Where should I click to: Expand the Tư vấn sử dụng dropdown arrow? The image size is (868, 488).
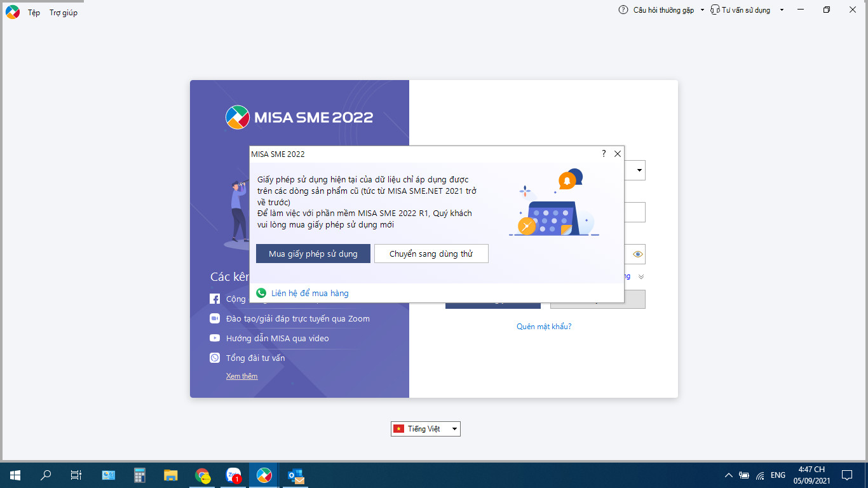click(782, 10)
